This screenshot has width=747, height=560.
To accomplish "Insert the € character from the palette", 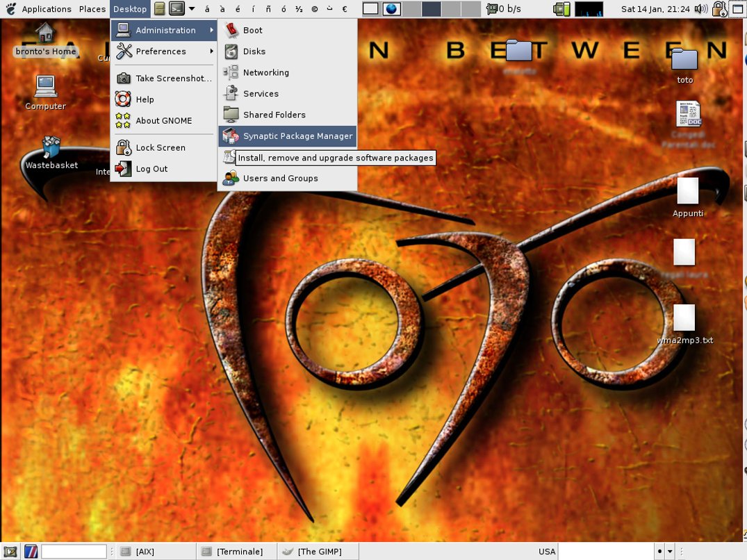I will point(345,9).
